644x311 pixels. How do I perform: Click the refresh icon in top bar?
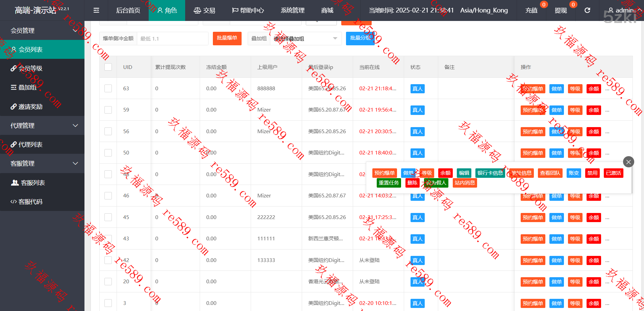pos(587,10)
